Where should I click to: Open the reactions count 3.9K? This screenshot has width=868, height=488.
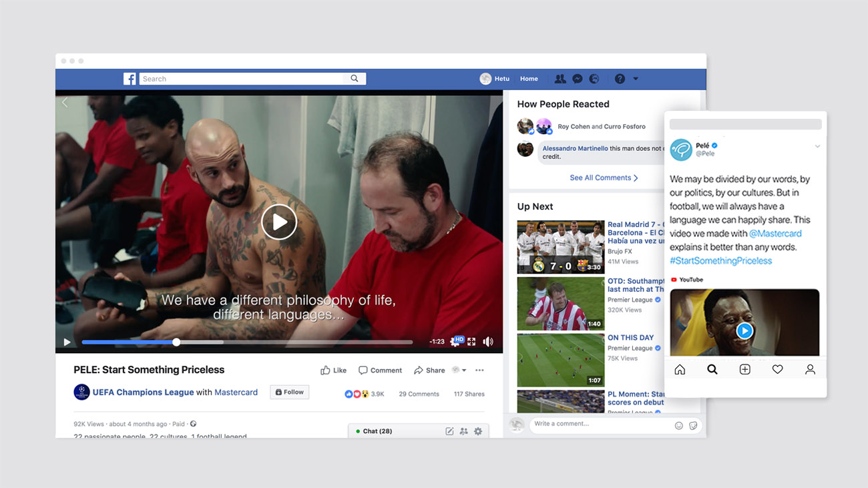pyautogui.click(x=365, y=394)
